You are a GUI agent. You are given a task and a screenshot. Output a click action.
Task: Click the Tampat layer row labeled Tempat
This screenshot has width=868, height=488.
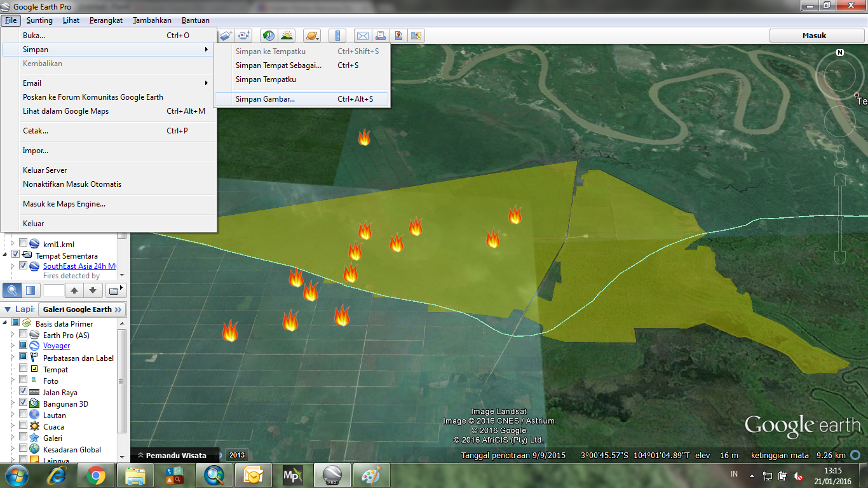click(56, 369)
